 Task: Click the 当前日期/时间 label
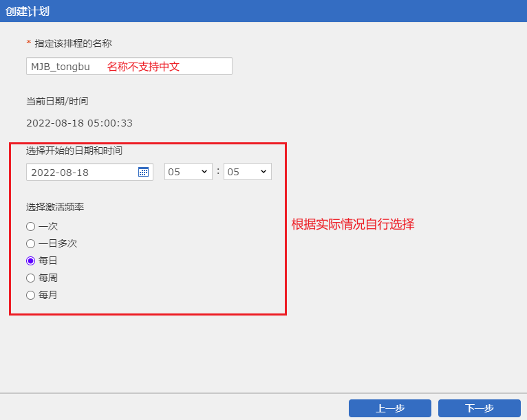pyautogui.click(x=57, y=101)
